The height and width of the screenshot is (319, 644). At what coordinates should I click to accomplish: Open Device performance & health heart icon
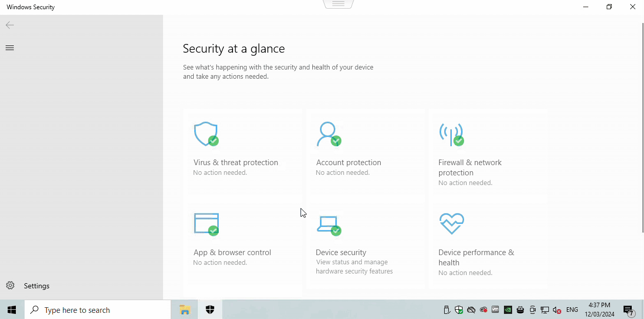point(451,223)
